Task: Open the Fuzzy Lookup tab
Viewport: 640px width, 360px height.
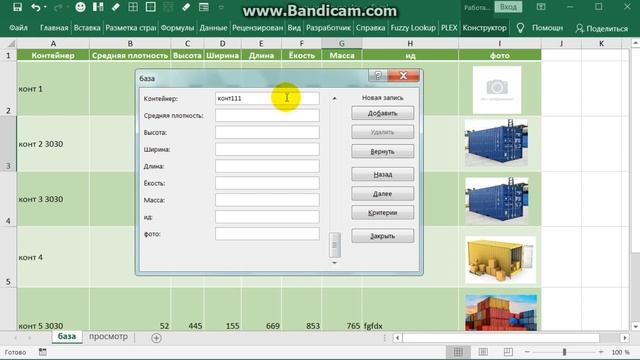Action: click(x=413, y=28)
